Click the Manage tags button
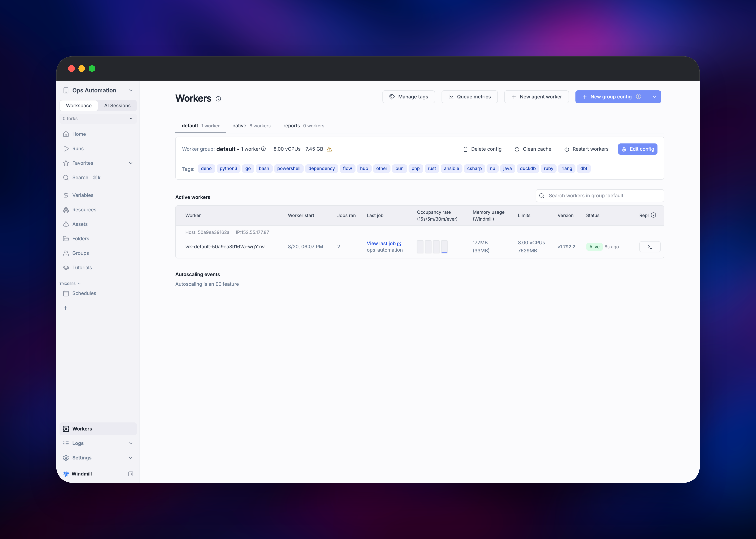 pyautogui.click(x=409, y=97)
